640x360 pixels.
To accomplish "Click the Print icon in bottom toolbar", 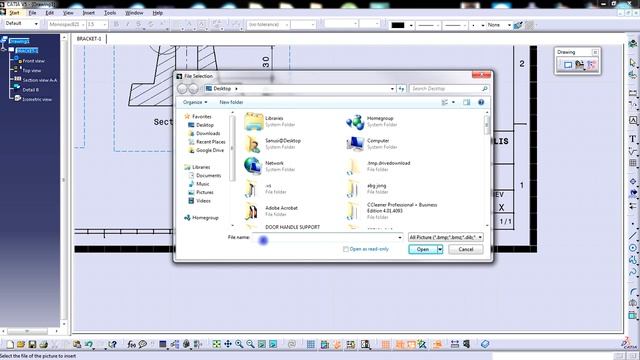I will pyautogui.click(x=43, y=344).
